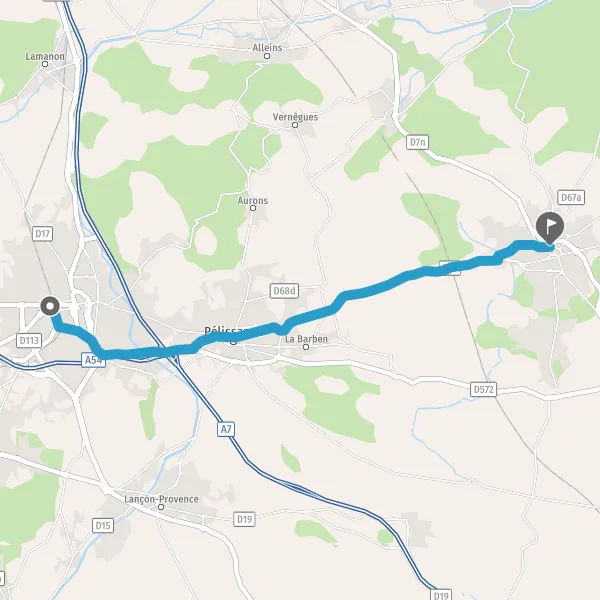This screenshot has height=600, width=600.
Task: Click the La Barben place label
Action: tap(306, 339)
